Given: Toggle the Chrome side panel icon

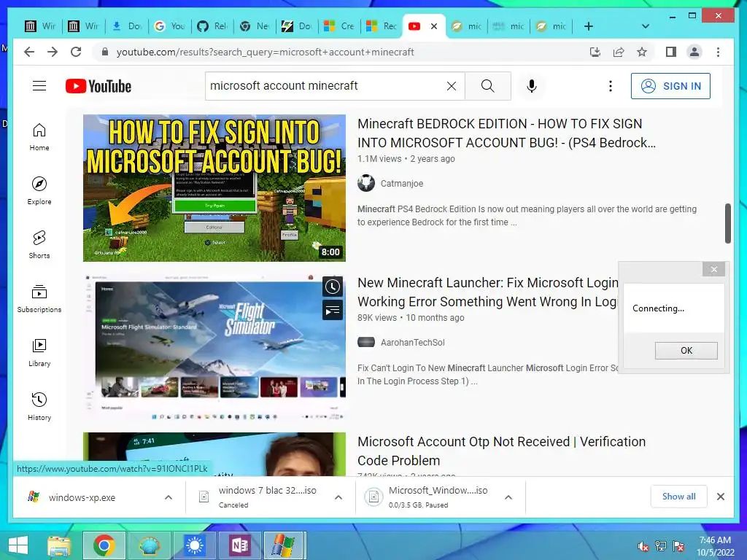Looking at the screenshot, I should (671, 52).
